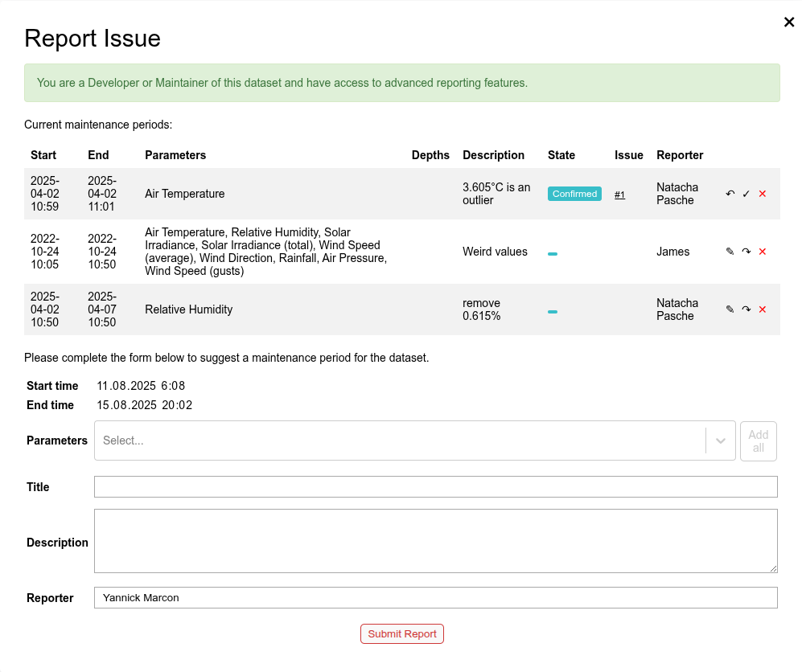Screen dimensions: 802x672
Task: Click reporter name James
Action: (x=672, y=252)
